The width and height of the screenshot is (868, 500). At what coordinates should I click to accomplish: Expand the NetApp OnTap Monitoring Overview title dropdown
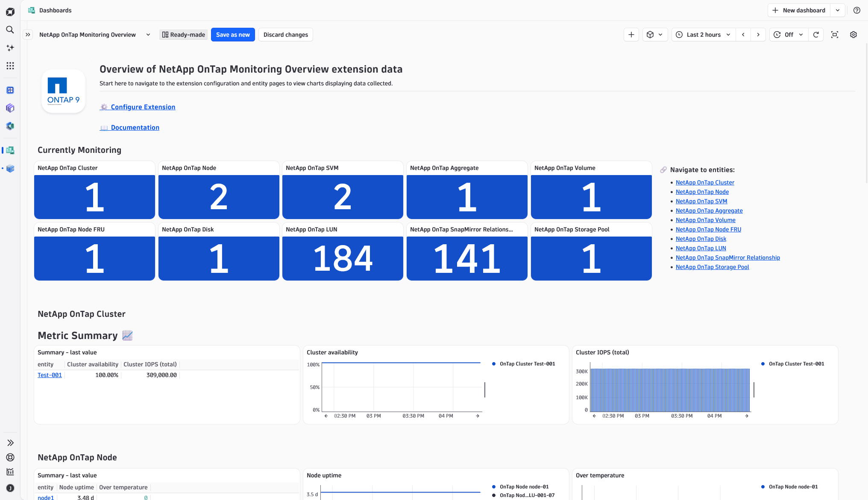tap(148, 35)
